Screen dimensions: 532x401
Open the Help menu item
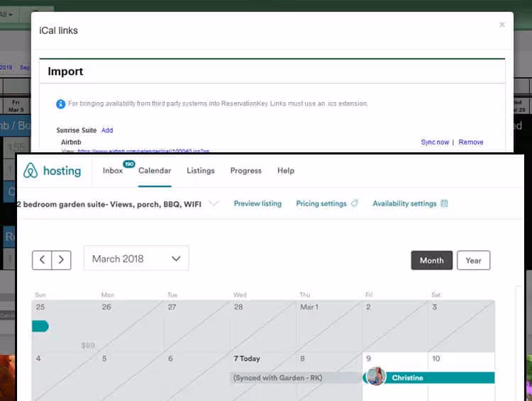pos(286,171)
